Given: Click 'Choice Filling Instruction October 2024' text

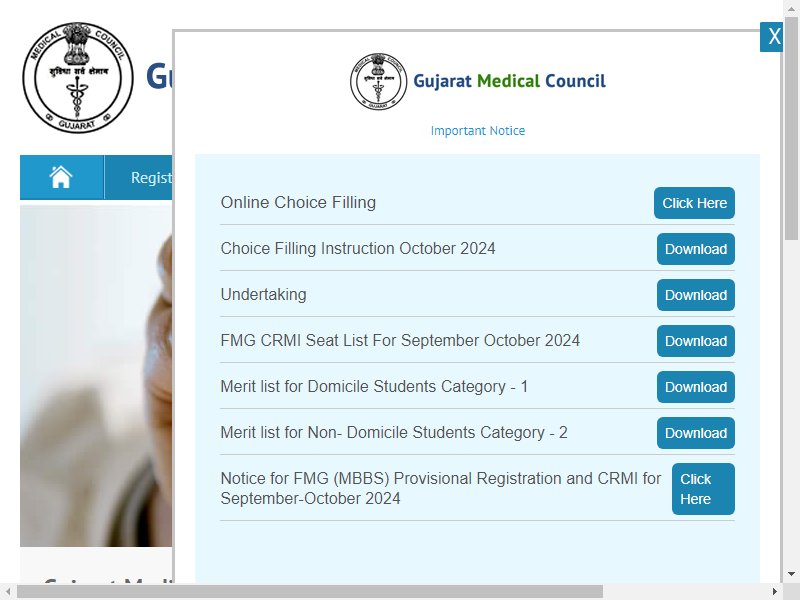Looking at the screenshot, I should point(358,248).
